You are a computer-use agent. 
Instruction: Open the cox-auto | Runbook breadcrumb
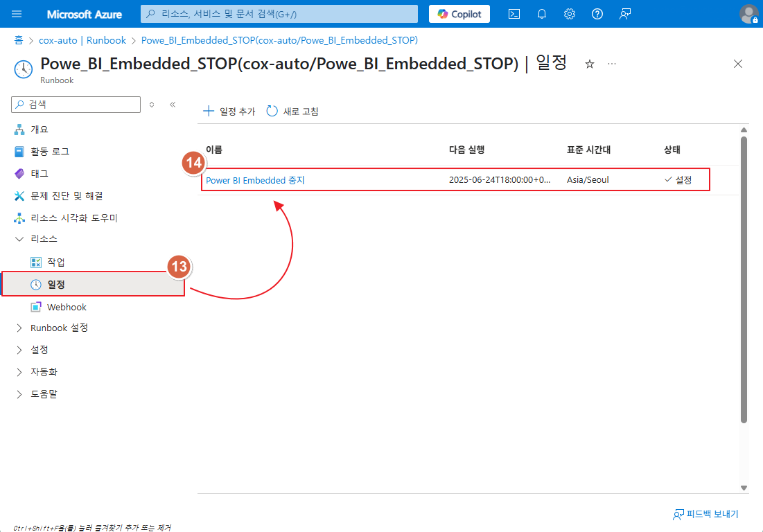[x=82, y=40]
